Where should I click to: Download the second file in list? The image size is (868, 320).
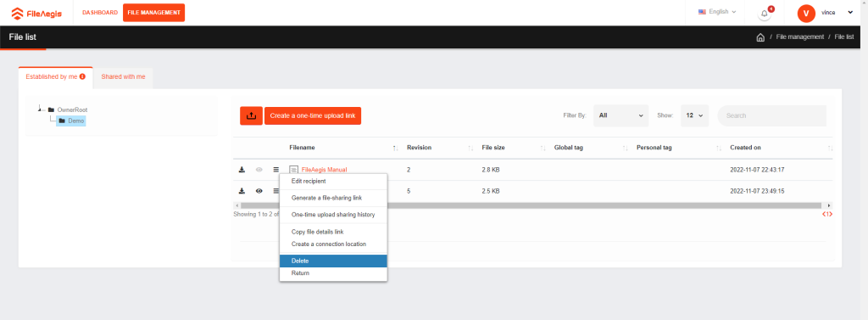pos(242,191)
